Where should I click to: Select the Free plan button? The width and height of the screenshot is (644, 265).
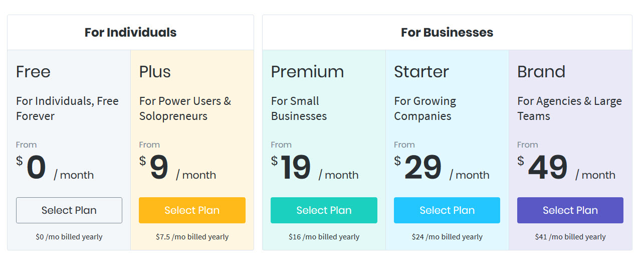pyautogui.click(x=69, y=210)
